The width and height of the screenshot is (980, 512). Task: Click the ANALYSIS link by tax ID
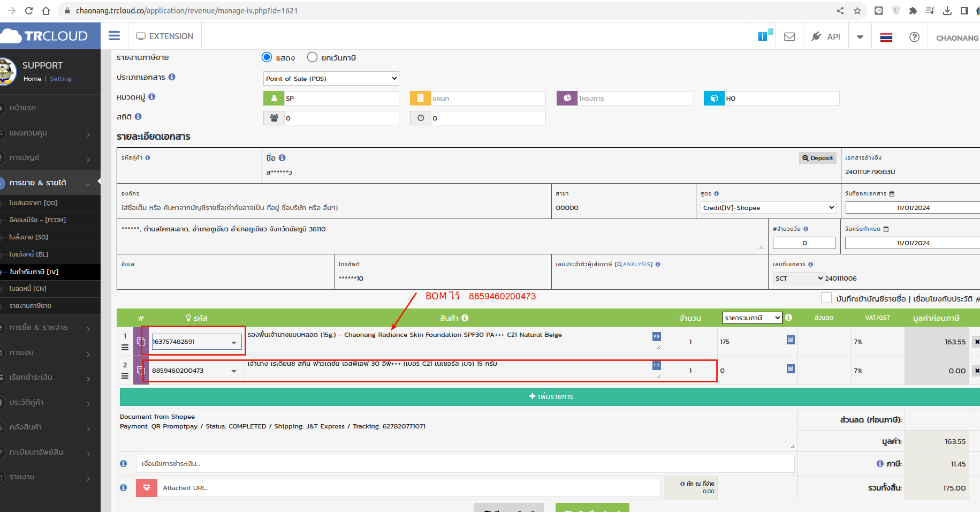pyautogui.click(x=634, y=264)
